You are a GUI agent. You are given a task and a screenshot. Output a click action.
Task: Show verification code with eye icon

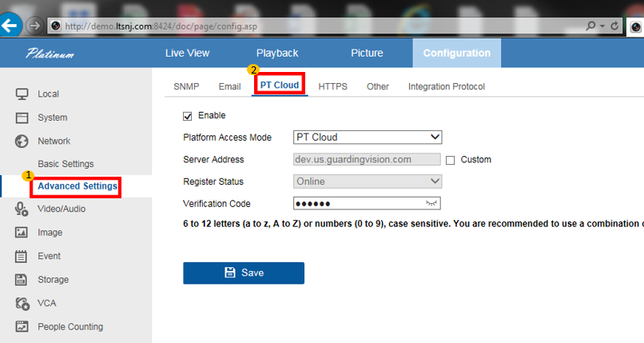point(431,204)
